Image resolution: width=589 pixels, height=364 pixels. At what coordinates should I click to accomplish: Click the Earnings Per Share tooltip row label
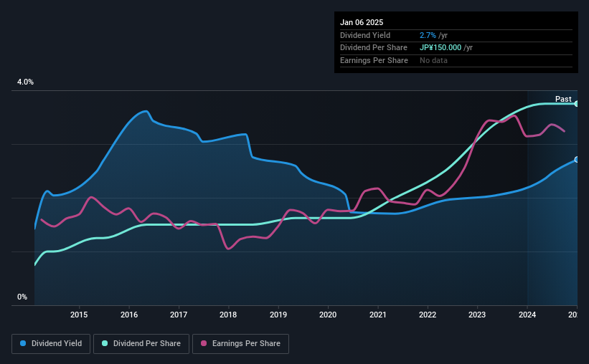click(374, 60)
